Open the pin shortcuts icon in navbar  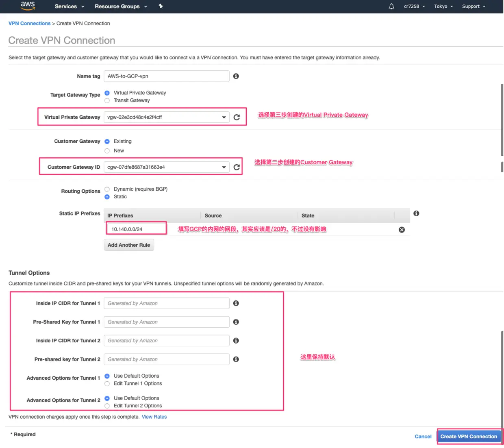pyautogui.click(x=161, y=6)
